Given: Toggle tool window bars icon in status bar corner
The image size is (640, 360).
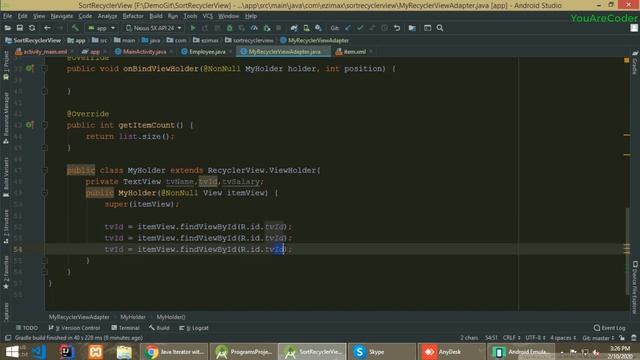Looking at the screenshot, I should [x=8, y=338].
